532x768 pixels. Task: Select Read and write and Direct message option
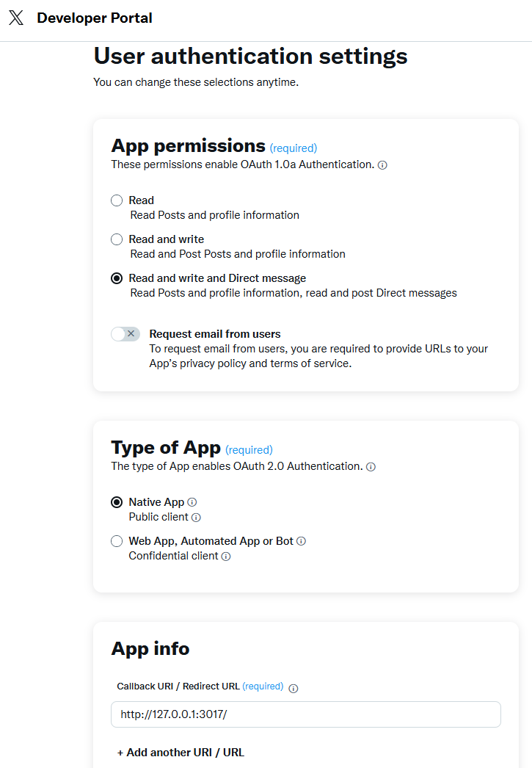point(117,278)
